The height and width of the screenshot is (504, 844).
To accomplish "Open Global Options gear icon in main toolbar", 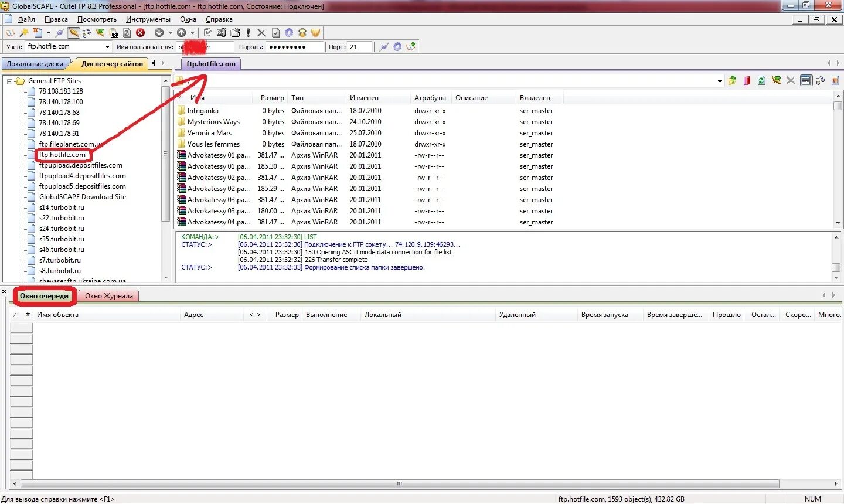I will (289, 33).
